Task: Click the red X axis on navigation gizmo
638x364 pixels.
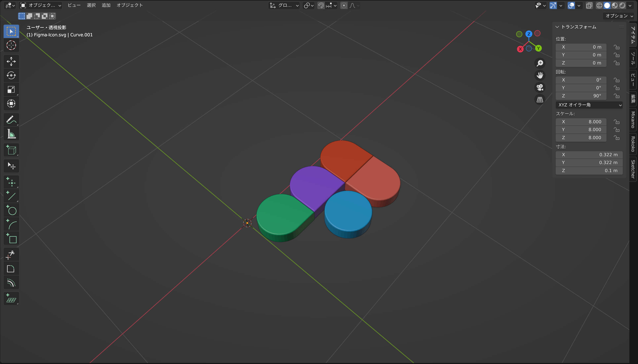Action: click(x=520, y=49)
